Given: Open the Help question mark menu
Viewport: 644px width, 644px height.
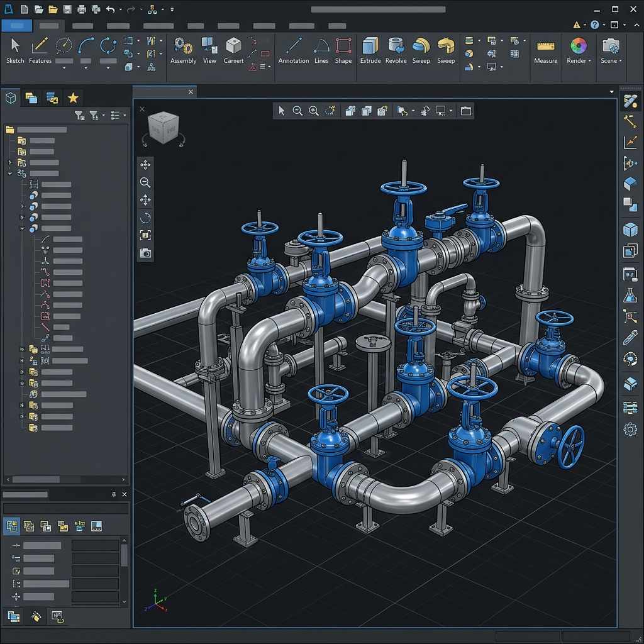Looking at the screenshot, I should [595, 25].
